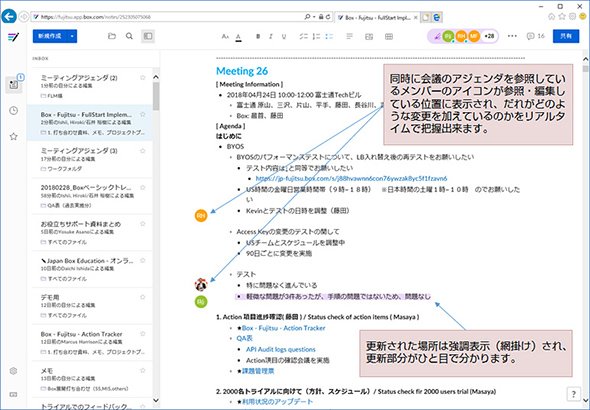Viewport: 590px width, 410px height.
Task: Click the keyboard icon at sidebar bottom
Action: (13, 395)
